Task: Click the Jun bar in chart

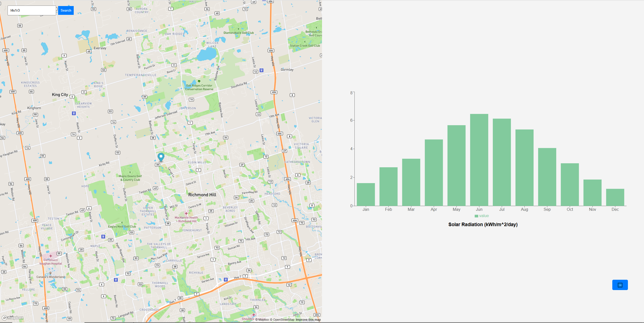Action: [x=479, y=160]
